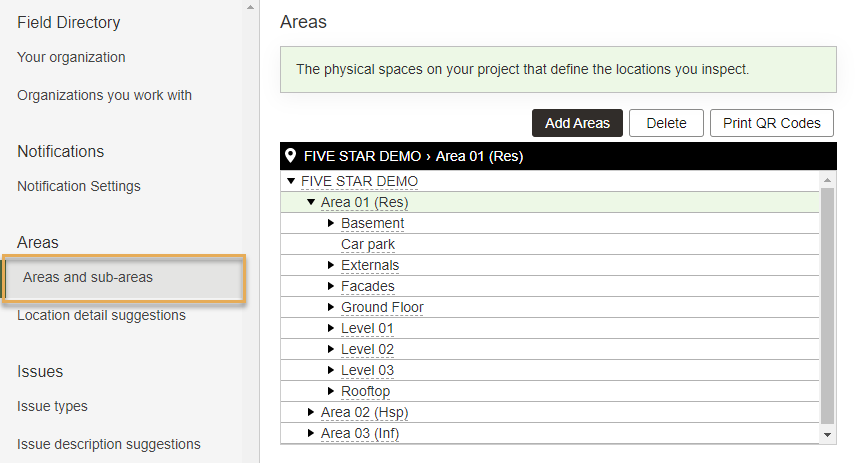Viewport: 857px width, 463px height.
Task: Click the sidebar scroll up arrow
Action: [250, 7]
